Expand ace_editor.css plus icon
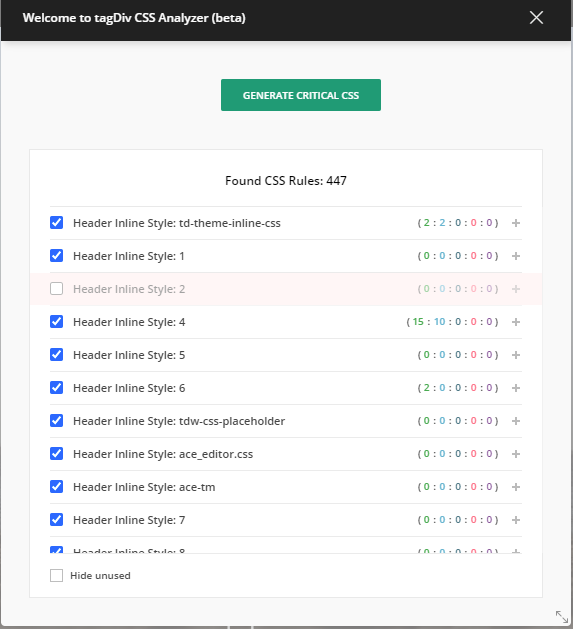This screenshot has height=629, width=573. [x=516, y=454]
